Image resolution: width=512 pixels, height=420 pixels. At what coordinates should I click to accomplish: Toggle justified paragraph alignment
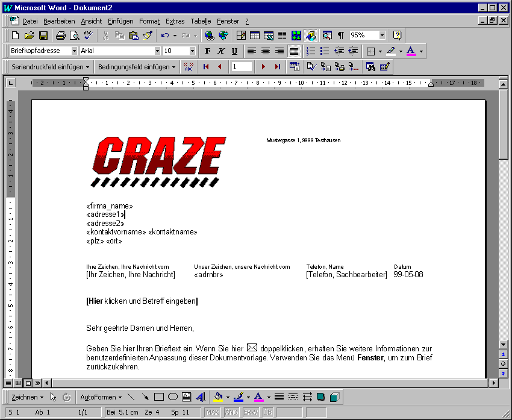[294, 51]
